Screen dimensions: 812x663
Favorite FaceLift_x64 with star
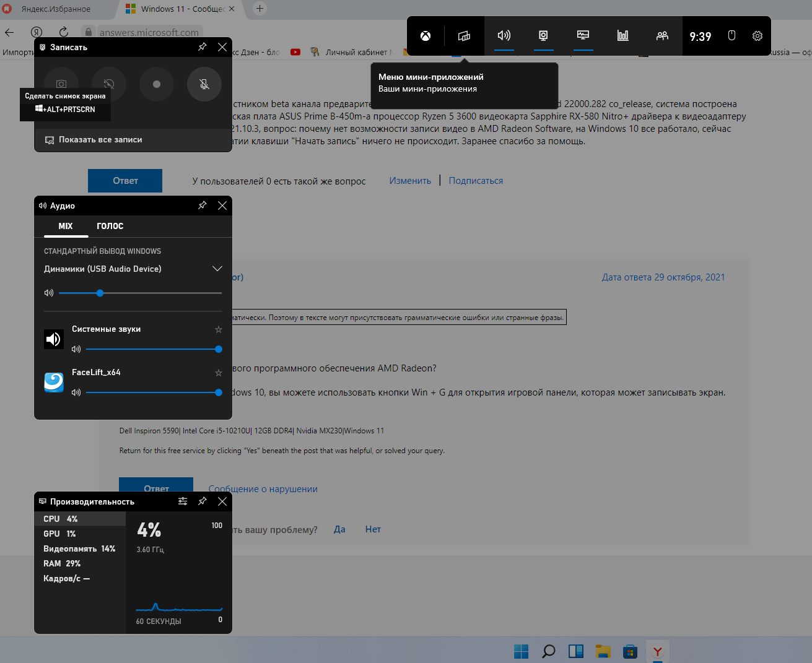tap(218, 373)
